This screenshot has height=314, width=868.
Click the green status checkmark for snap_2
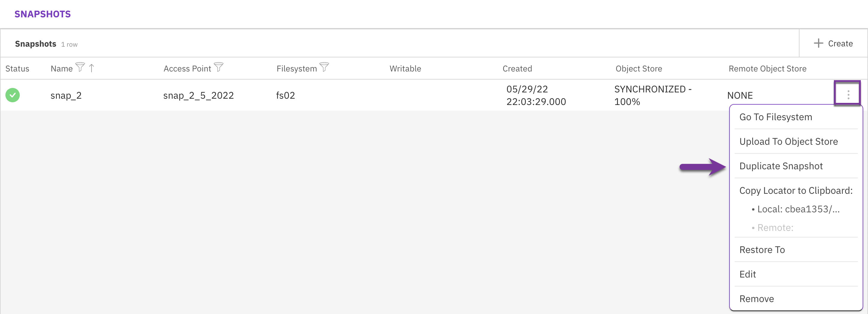[x=13, y=95]
